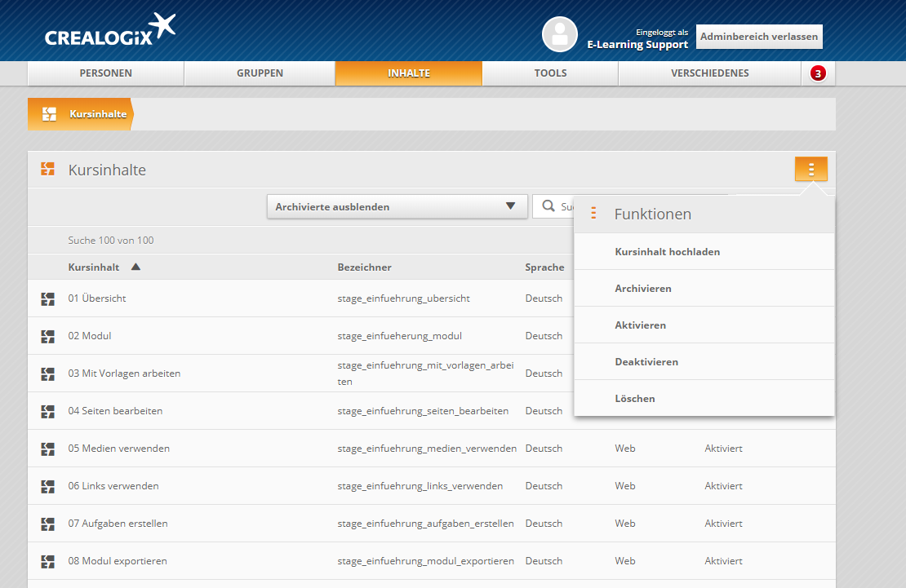Switch to the Personen tab

pos(106,73)
